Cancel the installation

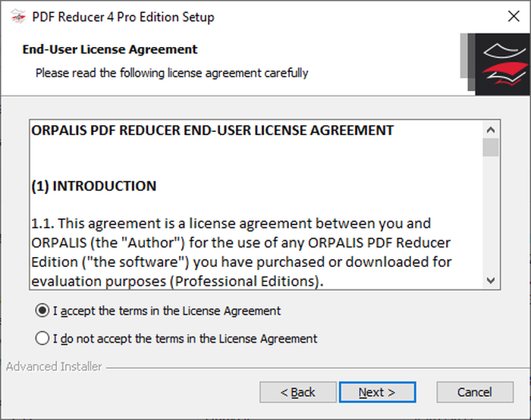click(x=475, y=392)
